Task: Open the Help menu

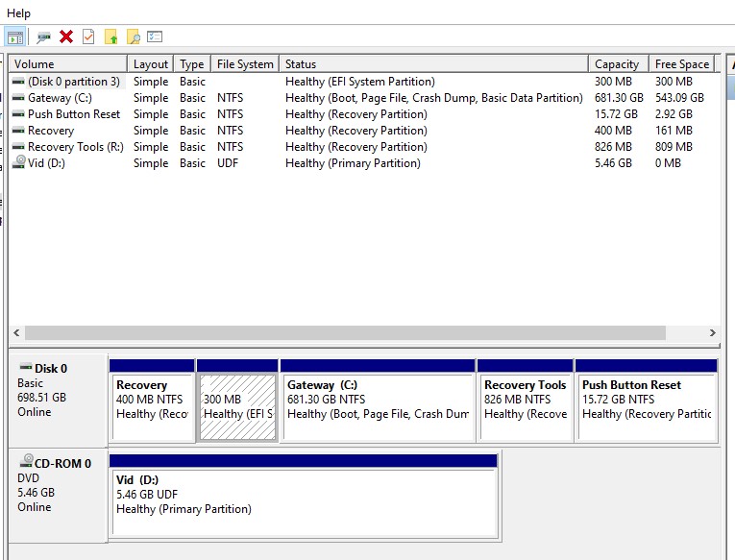Action: (19, 13)
